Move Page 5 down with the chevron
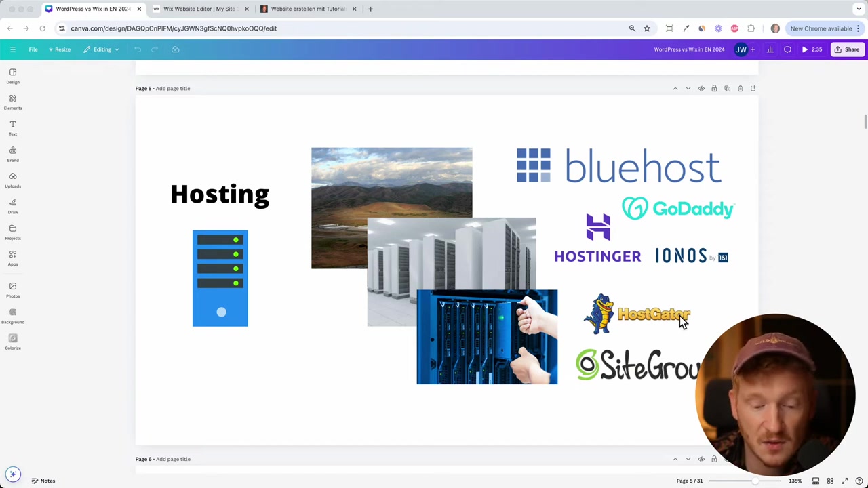Screen dimensions: 868x488 coord(688,89)
